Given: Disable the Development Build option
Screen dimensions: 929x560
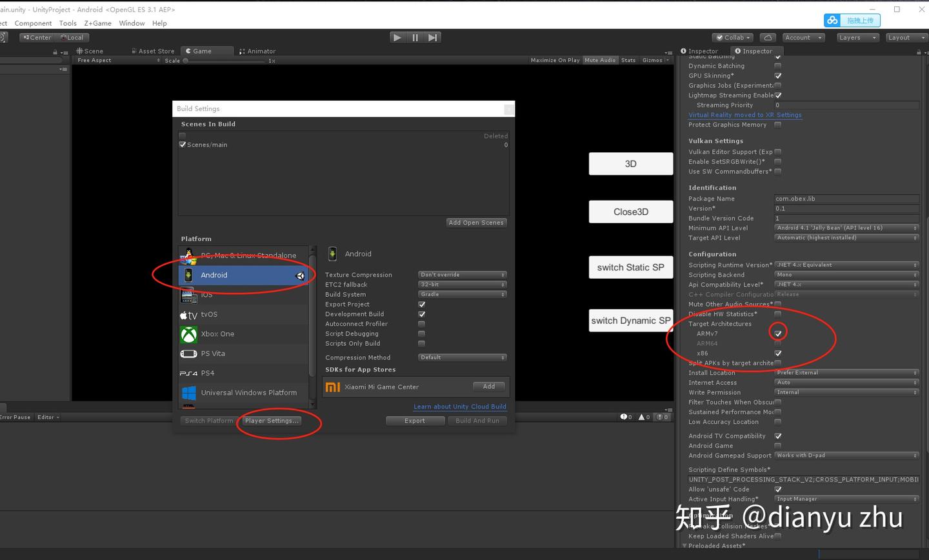Looking at the screenshot, I should click(x=422, y=314).
